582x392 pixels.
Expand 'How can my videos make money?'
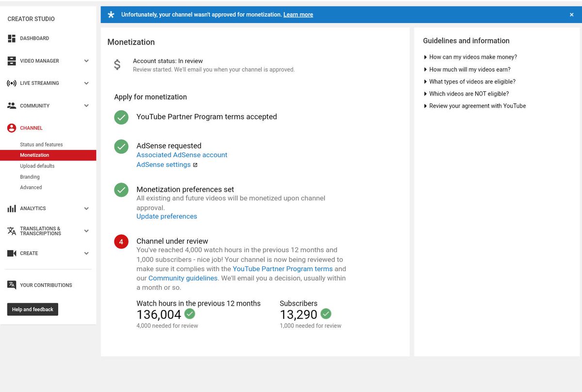470,57
